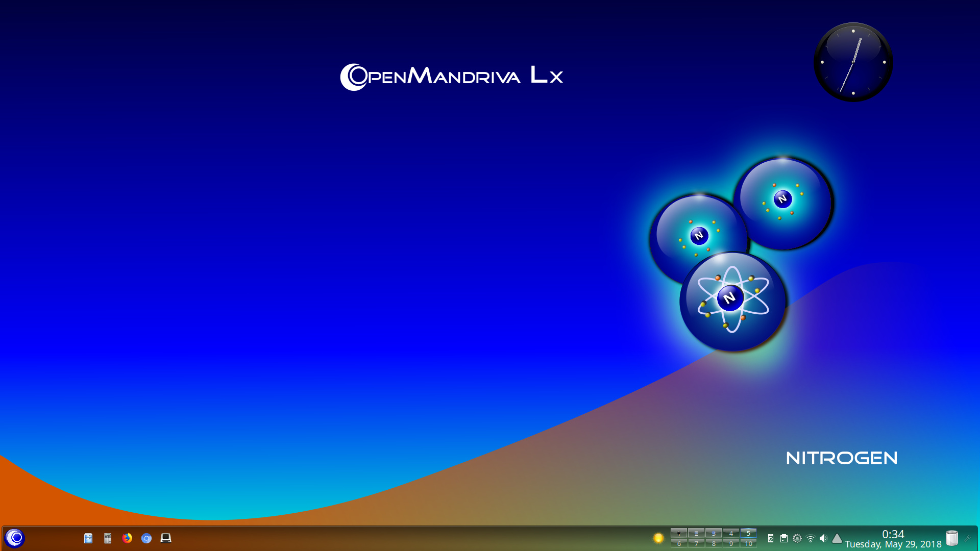Open the clipboard tray icon
Screen dimensions: 980x551
784,538
